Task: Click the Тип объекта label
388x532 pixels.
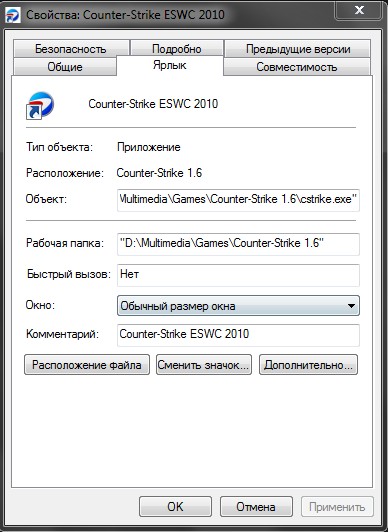Action: pyautogui.click(x=59, y=147)
